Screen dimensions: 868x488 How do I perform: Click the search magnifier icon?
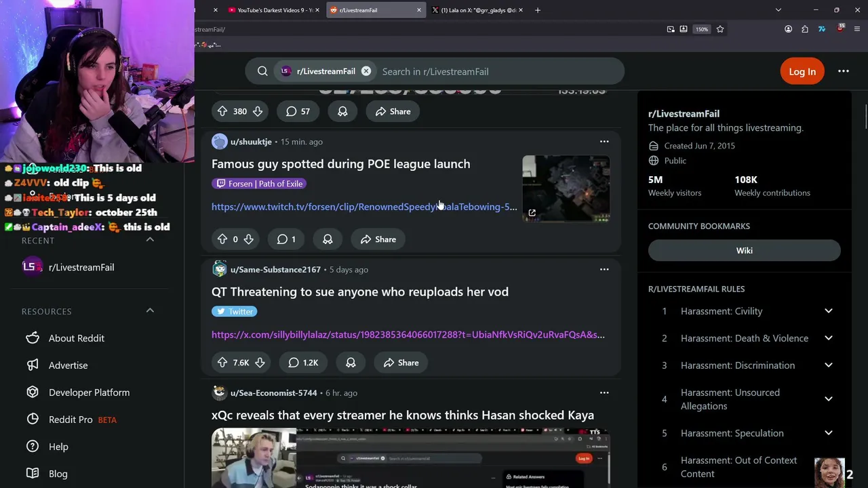point(262,71)
